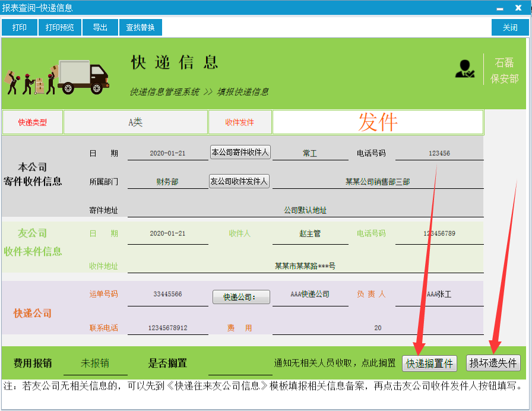Click 公司默认地址 address field

click(305, 210)
